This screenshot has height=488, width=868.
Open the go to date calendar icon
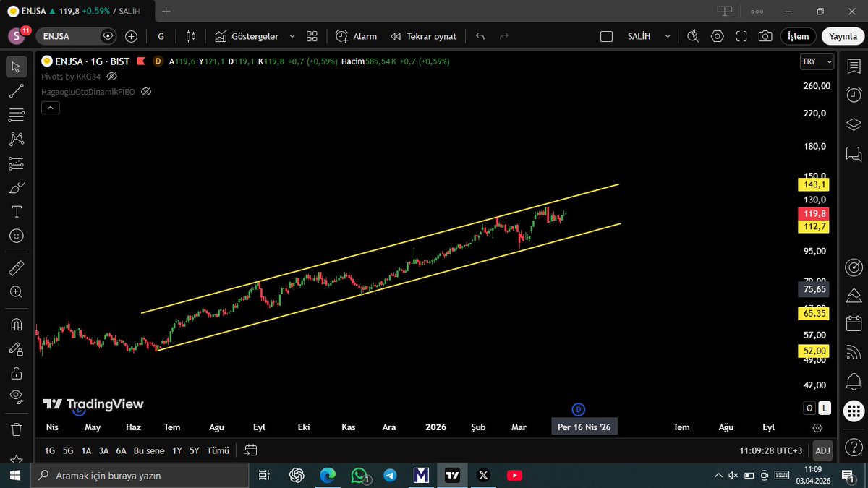click(x=250, y=450)
